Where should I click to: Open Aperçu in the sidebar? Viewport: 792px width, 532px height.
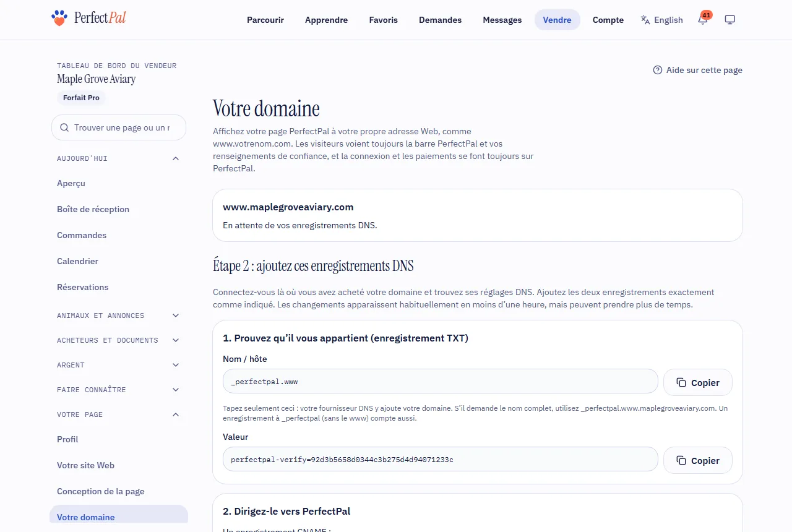tap(119, 183)
